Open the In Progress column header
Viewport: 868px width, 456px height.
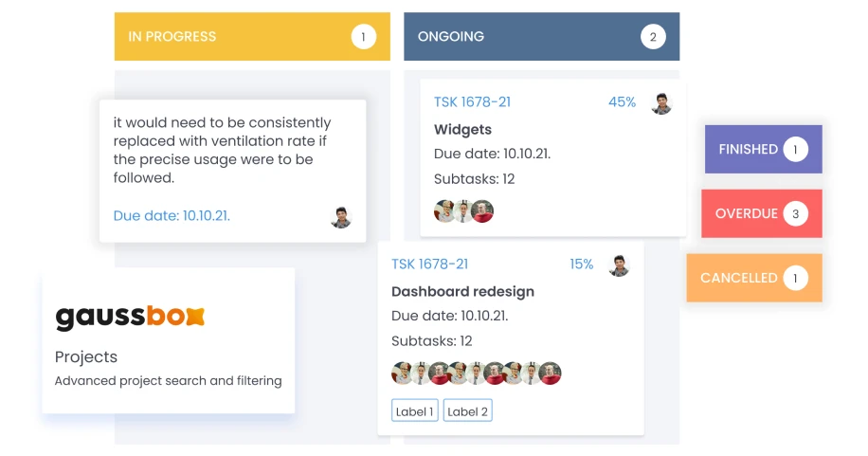(251, 37)
